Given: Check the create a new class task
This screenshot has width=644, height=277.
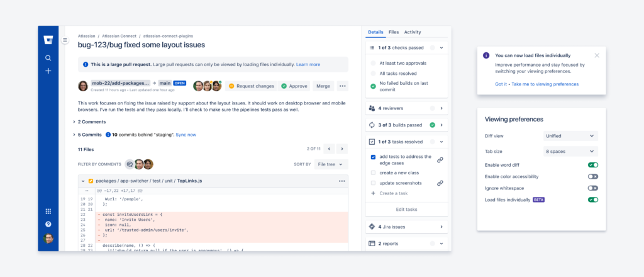Looking at the screenshot, I should tap(373, 172).
